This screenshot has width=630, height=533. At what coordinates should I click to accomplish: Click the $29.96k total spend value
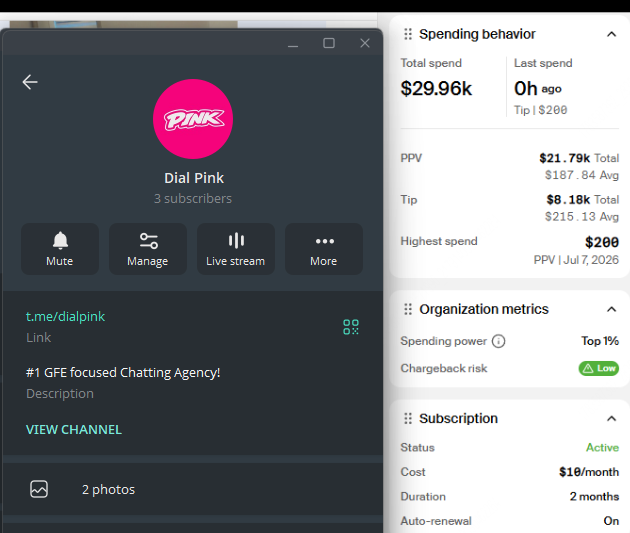point(436,88)
